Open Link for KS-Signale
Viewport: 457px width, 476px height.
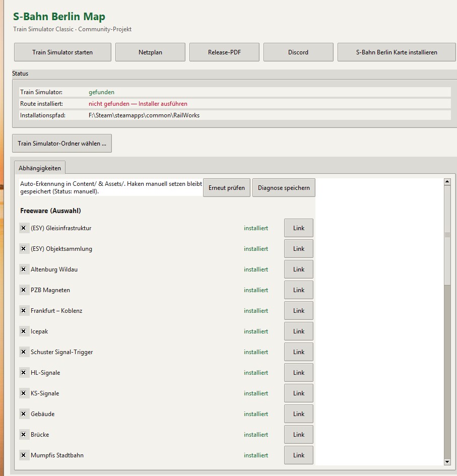pyautogui.click(x=299, y=393)
